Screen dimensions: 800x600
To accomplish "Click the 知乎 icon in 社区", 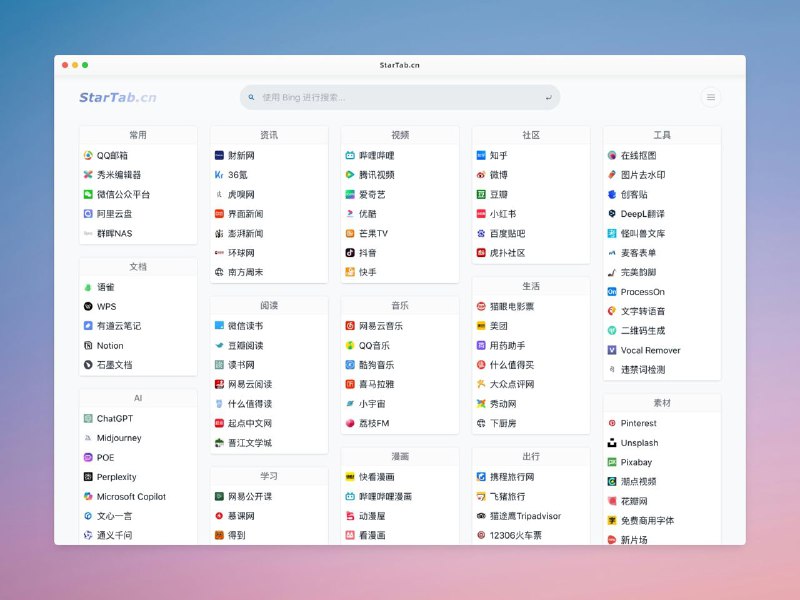I will point(481,156).
